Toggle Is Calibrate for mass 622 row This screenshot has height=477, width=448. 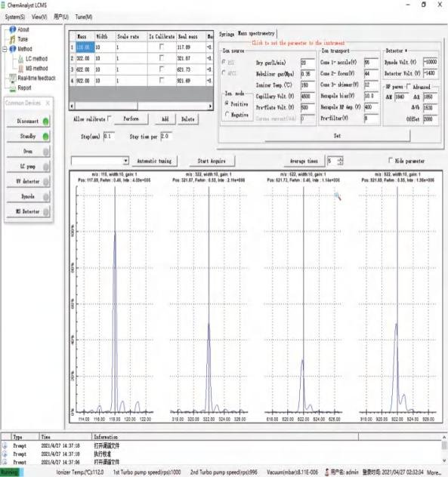click(x=162, y=69)
